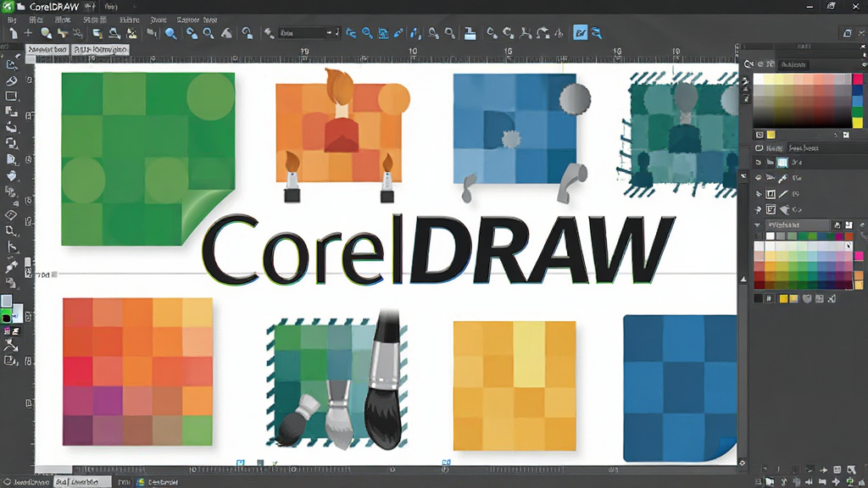This screenshot has height=488, width=868.
Task: Click the fan-shaped icon in the right panel rows
Action: tap(784, 210)
